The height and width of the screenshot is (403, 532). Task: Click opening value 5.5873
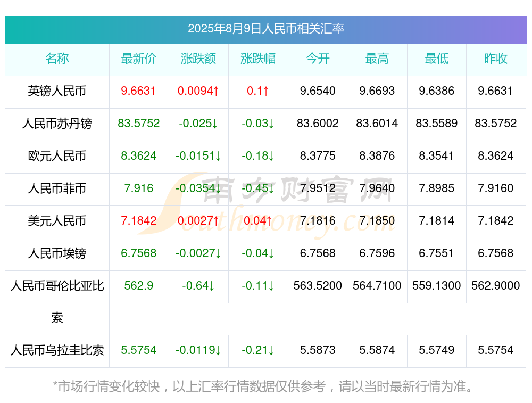(x=318, y=350)
